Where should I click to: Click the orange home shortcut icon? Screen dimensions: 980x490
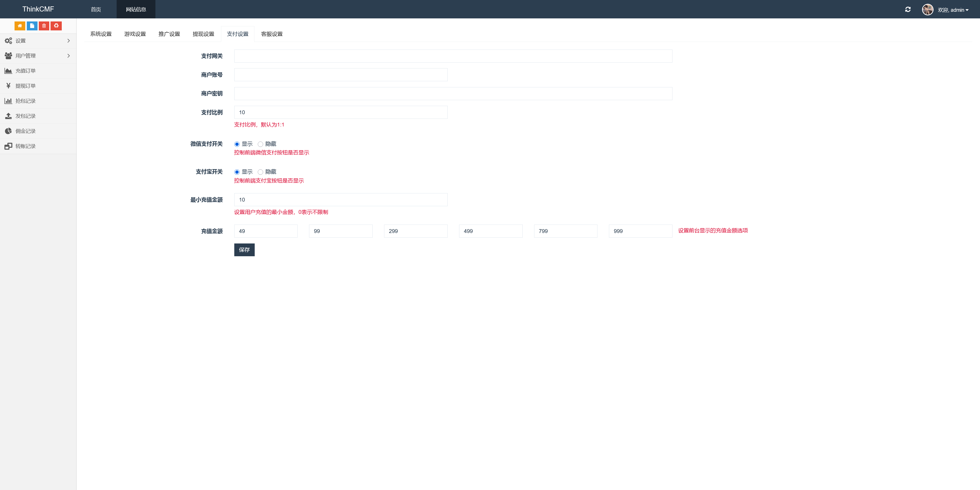point(20,26)
